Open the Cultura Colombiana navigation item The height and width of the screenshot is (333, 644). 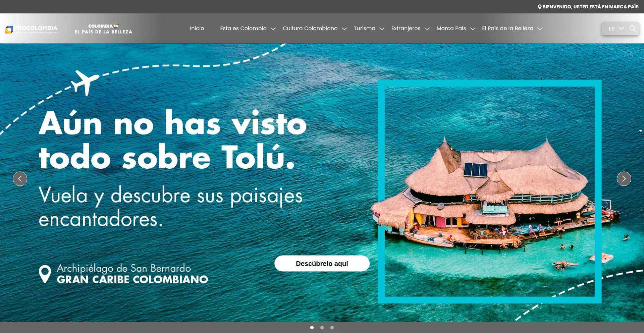pyautogui.click(x=310, y=29)
